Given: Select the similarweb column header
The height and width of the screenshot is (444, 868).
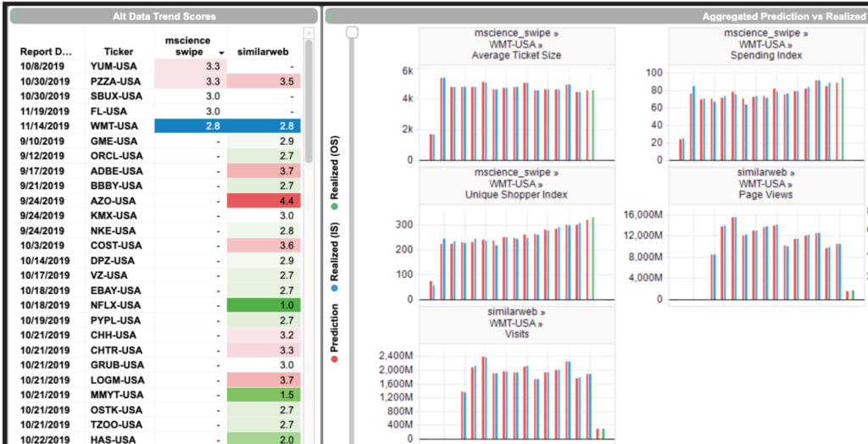Looking at the screenshot, I should (264, 52).
